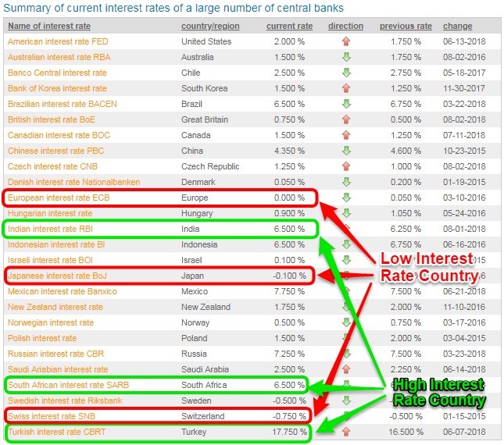Select the New Zealand country cell

(x=206, y=308)
